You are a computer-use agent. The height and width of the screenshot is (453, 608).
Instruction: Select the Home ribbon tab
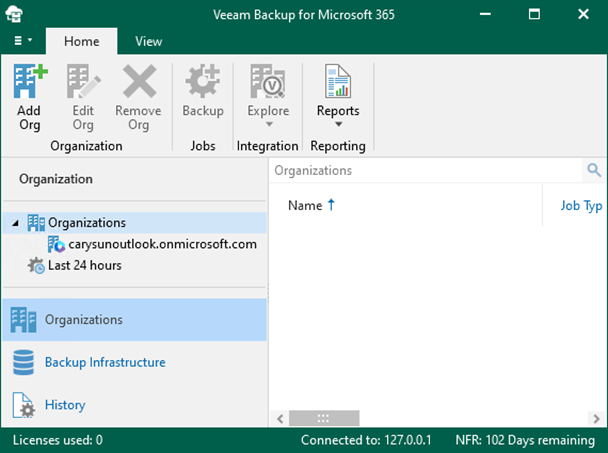pos(81,41)
